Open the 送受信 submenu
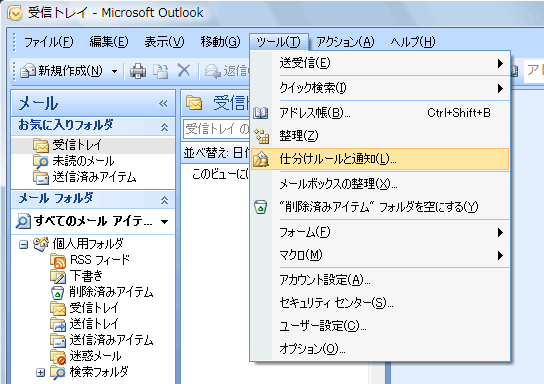Viewport: 544px width, 384px height. (381, 63)
